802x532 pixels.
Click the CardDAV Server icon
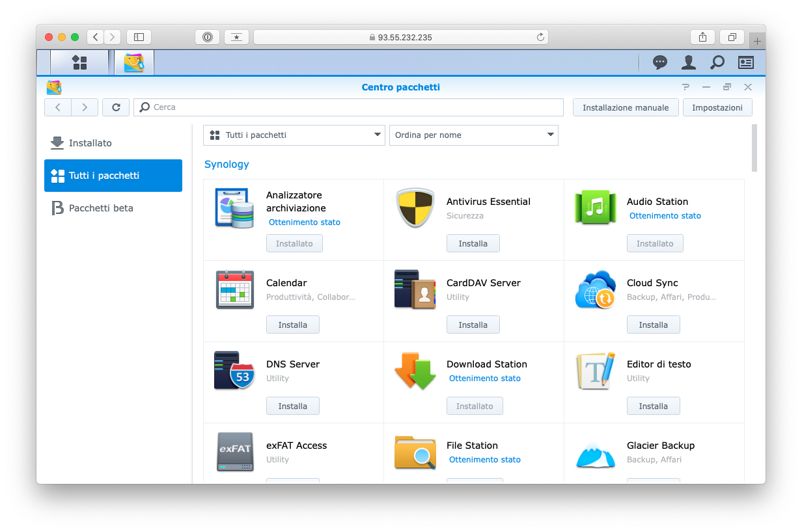point(415,289)
